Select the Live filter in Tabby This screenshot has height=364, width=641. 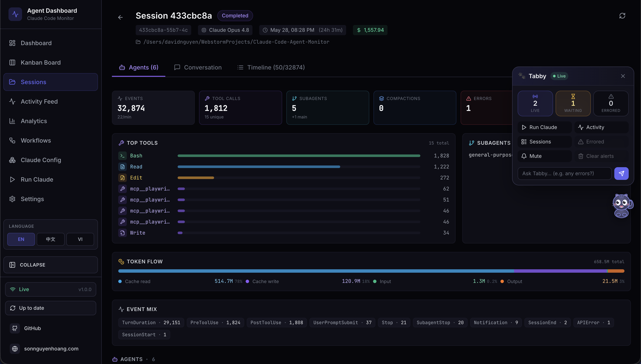point(535,103)
